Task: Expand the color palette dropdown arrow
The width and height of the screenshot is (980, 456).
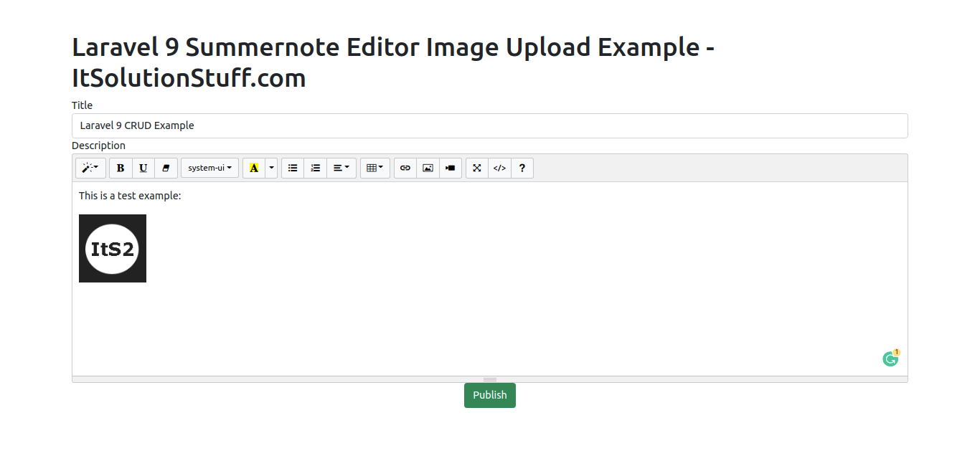Action: 271,168
